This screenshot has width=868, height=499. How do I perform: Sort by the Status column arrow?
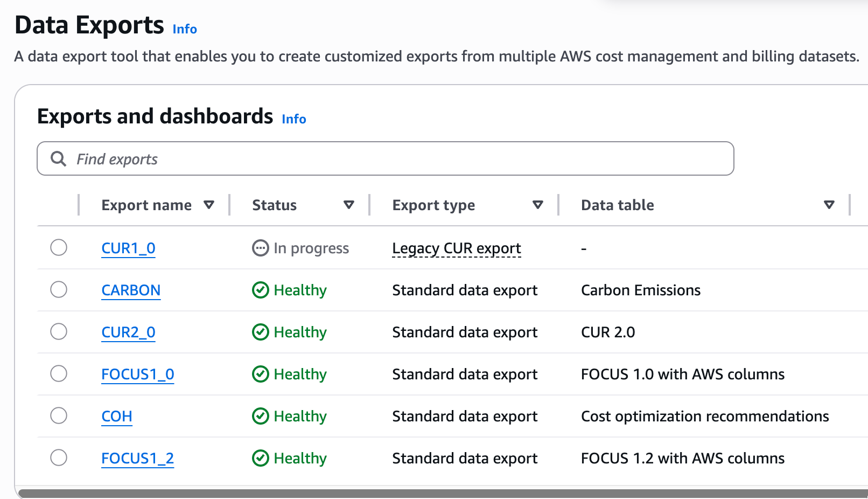[x=349, y=205]
